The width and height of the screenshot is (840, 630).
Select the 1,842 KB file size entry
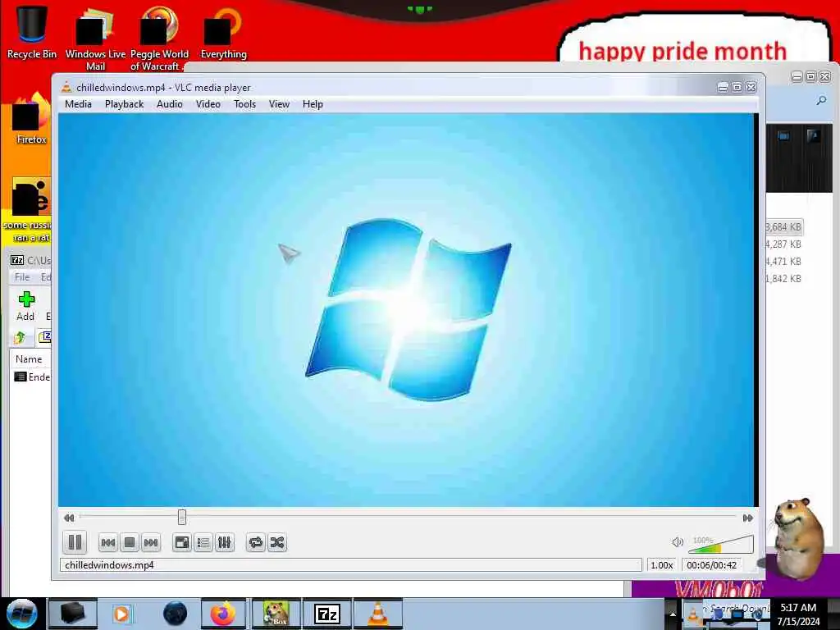(x=783, y=279)
